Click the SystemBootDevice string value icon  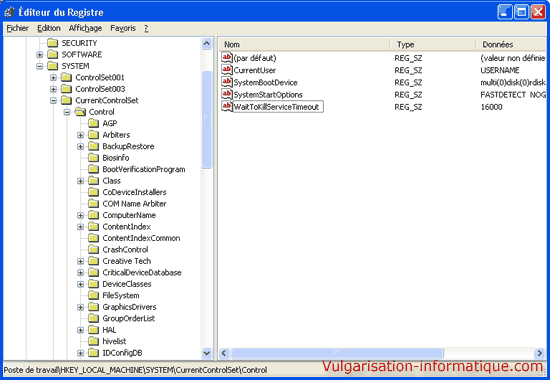pyautogui.click(x=227, y=82)
